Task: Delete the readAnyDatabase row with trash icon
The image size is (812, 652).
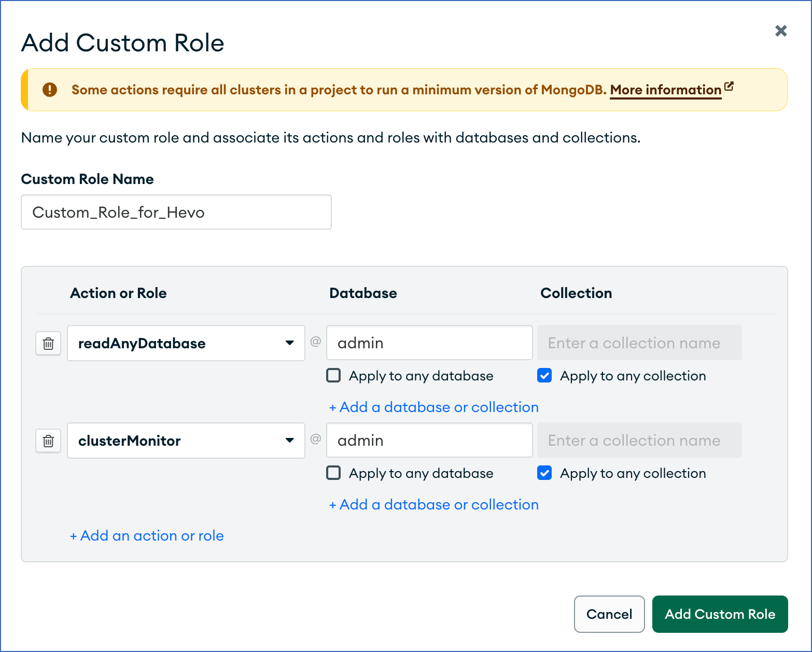Action: [48, 343]
